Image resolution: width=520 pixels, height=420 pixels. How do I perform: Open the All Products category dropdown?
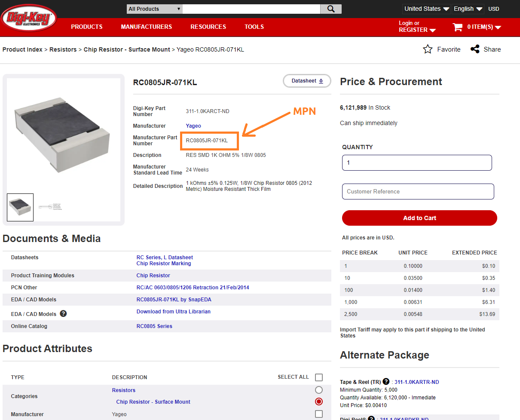point(154,9)
